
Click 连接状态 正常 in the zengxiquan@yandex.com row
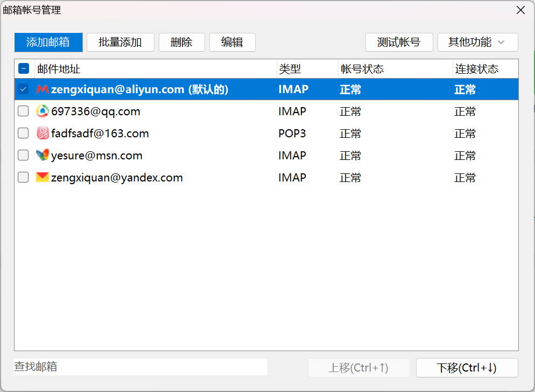coord(464,178)
